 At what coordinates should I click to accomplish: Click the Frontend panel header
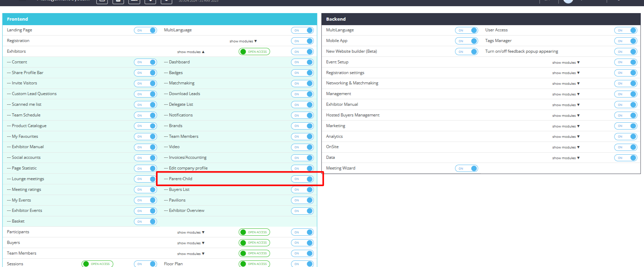[x=160, y=19]
